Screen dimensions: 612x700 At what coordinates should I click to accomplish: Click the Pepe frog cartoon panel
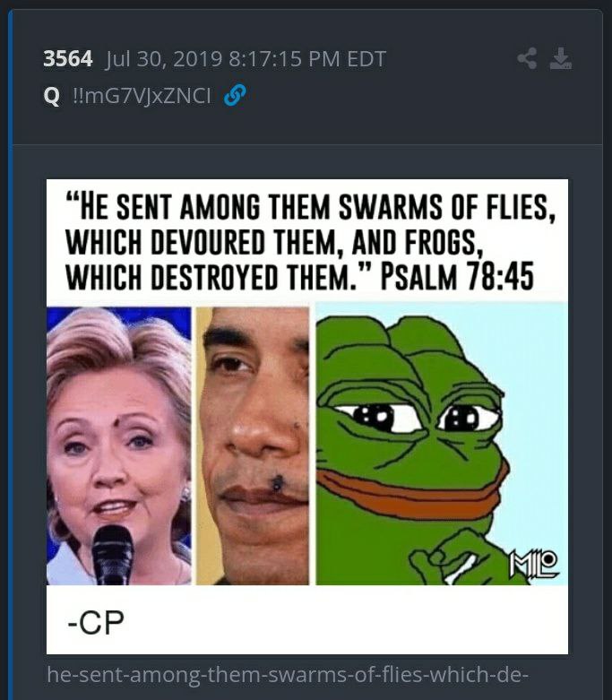[442, 445]
